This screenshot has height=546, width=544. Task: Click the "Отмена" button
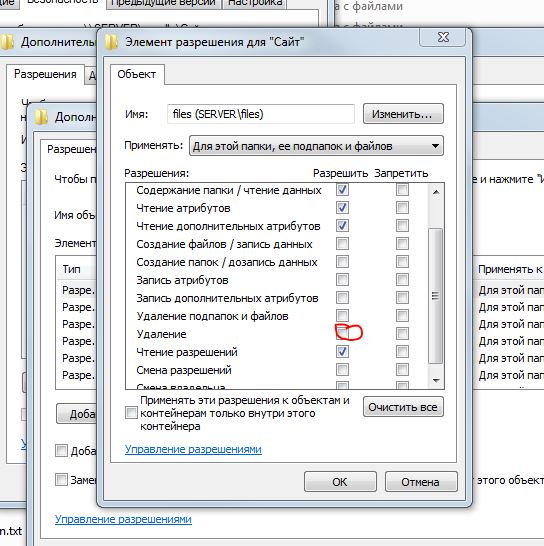(x=420, y=482)
